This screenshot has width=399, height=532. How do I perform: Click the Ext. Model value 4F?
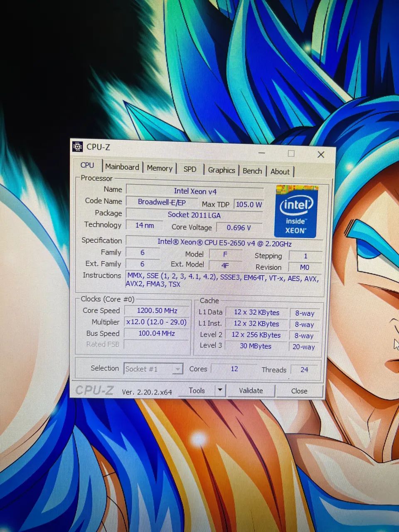225,266
